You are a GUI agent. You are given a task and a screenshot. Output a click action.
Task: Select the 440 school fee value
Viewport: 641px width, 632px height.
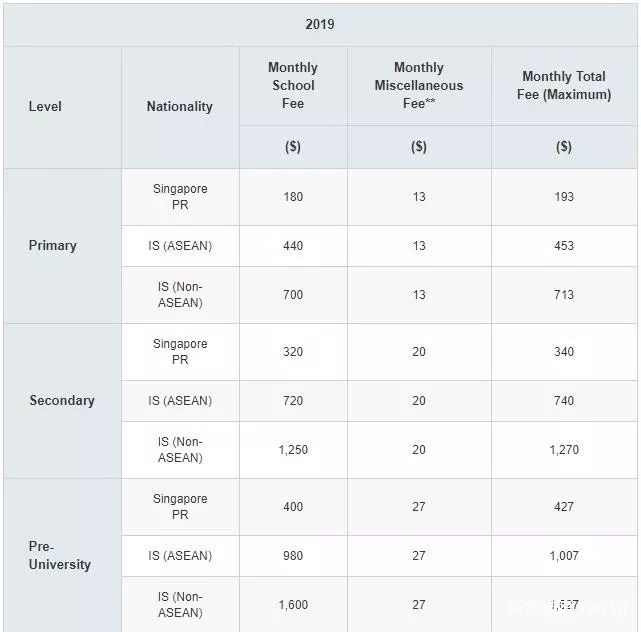293,246
